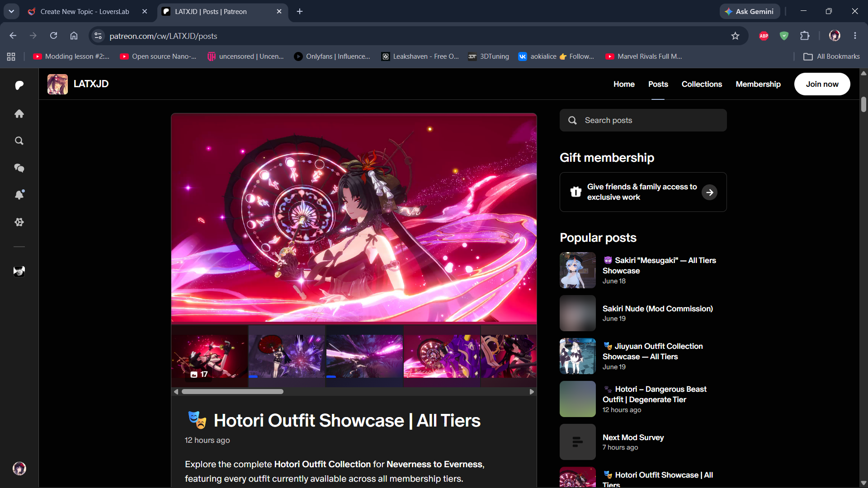Screen dimensions: 868x488
Task: Open settings gear in sidebar
Action: 19,222
